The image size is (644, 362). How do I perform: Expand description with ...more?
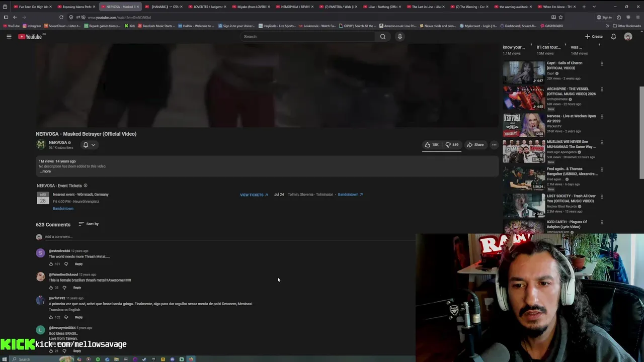coord(45,171)
